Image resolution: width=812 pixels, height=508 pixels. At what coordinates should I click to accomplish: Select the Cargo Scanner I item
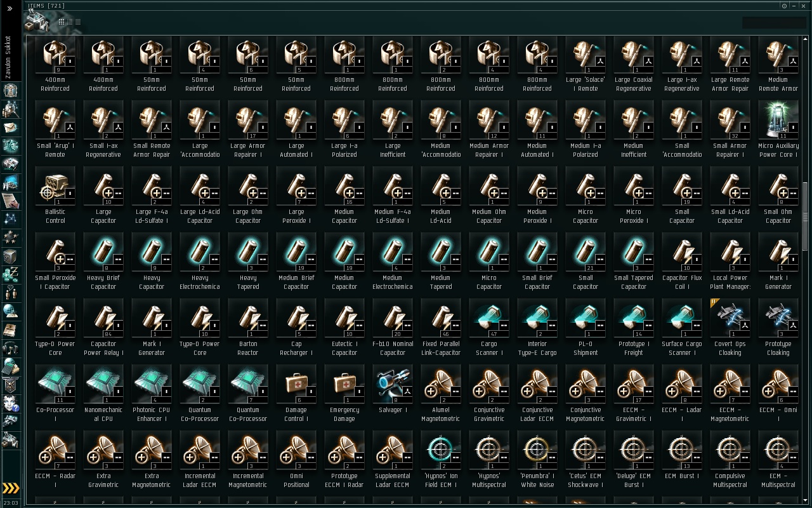(489, 328)
